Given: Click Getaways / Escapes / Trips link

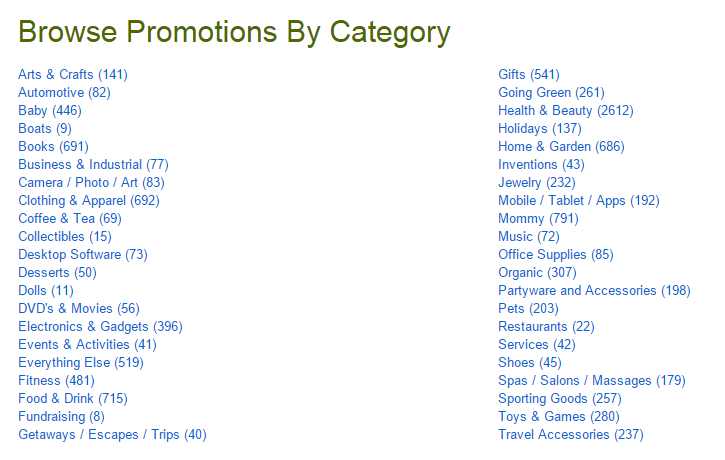Looking at the screenshot, I should click(112, 435).
